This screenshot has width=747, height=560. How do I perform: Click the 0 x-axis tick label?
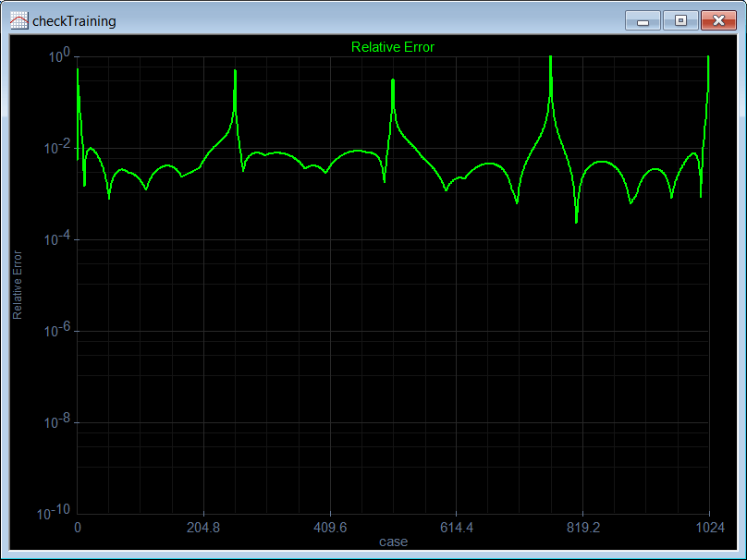click(78, 528)
